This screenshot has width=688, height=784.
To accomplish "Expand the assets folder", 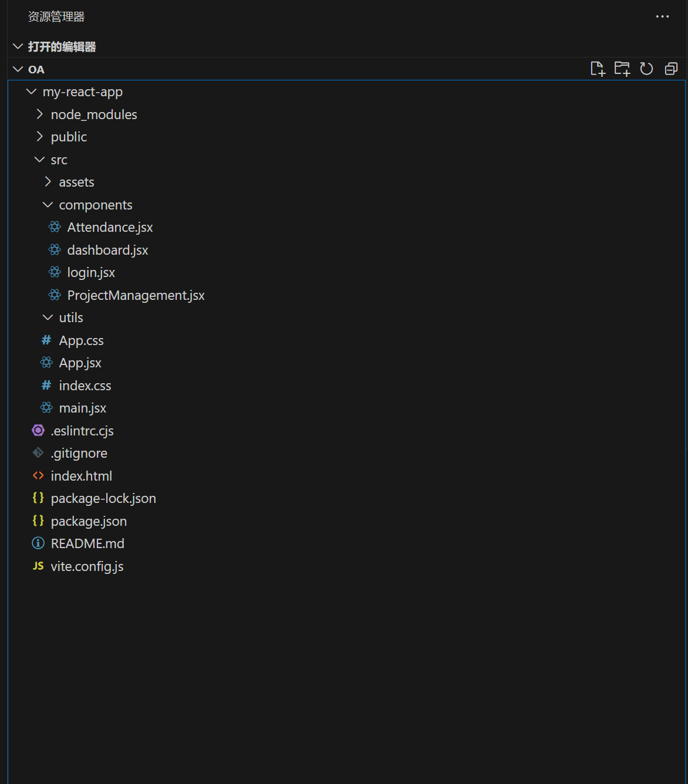I will click(48, 182).
